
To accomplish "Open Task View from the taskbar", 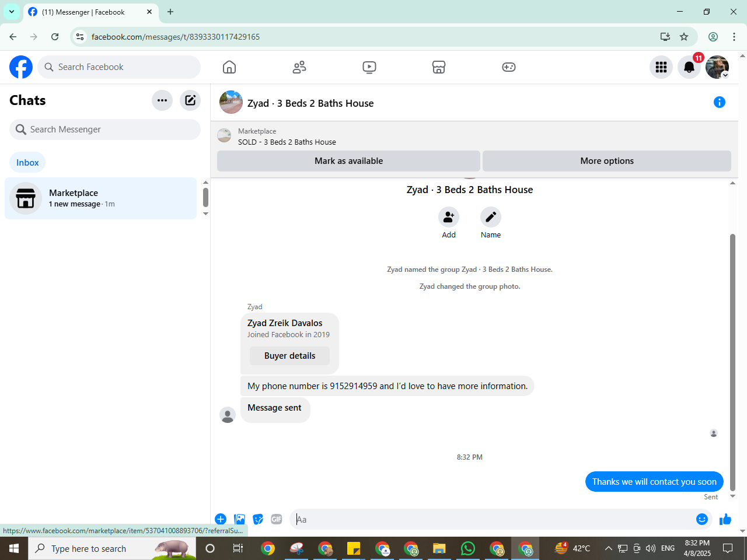I will point(238,548).
